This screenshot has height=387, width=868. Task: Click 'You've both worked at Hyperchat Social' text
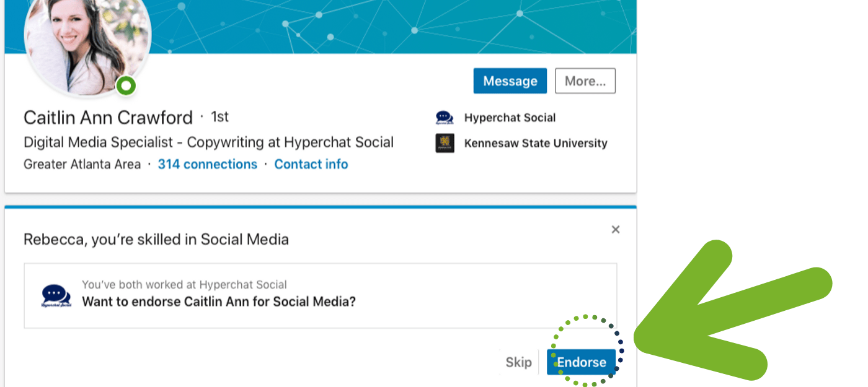click(x=184, y=285)
